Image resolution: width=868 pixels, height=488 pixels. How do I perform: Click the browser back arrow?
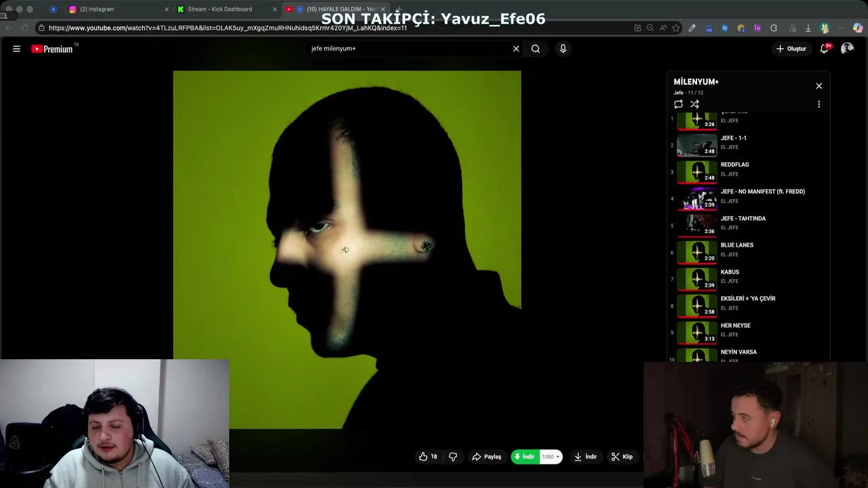pos(8,28)
